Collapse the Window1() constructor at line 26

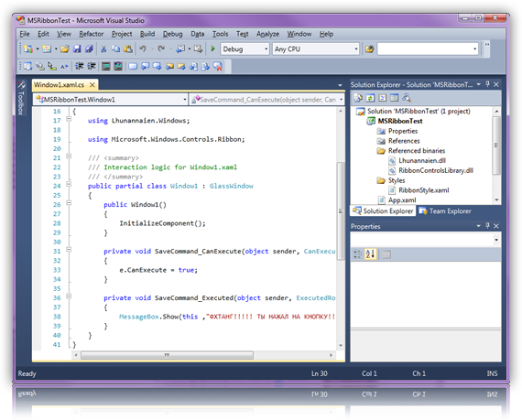point(69,202)
